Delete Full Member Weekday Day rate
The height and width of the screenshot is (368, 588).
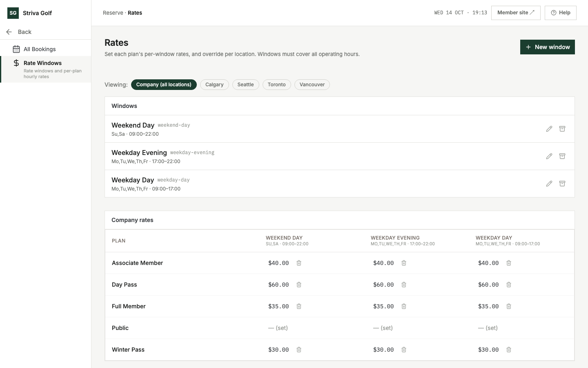pos(509,306)
